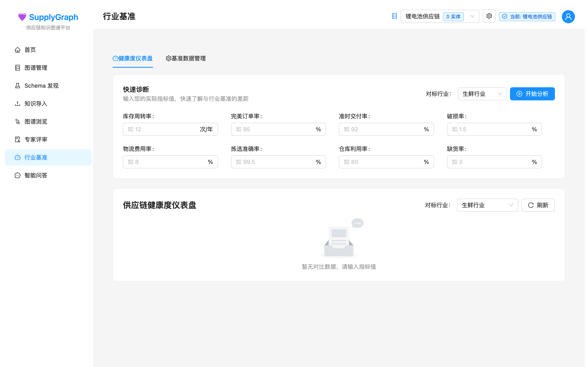The width and height of the screenshot is (588, 367).
Task: Click the refresh icon in 刷新 button
Action: 531,205
